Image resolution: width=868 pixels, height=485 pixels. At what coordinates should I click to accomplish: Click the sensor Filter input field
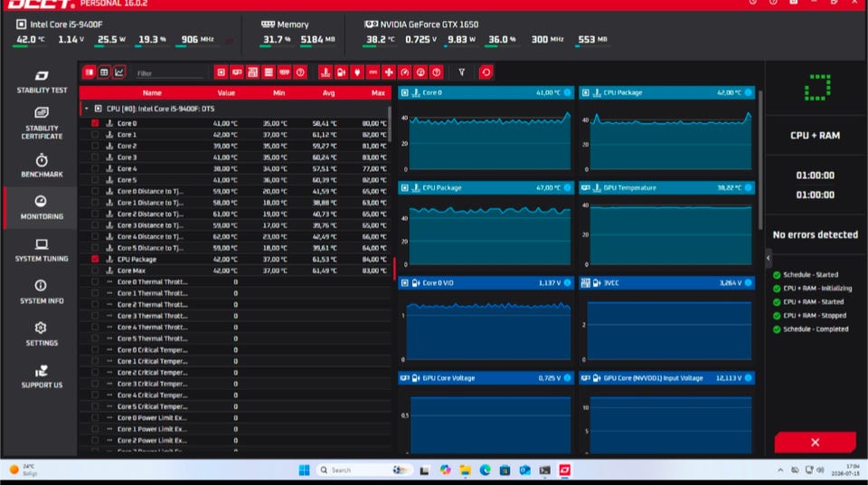pos(170,73)
